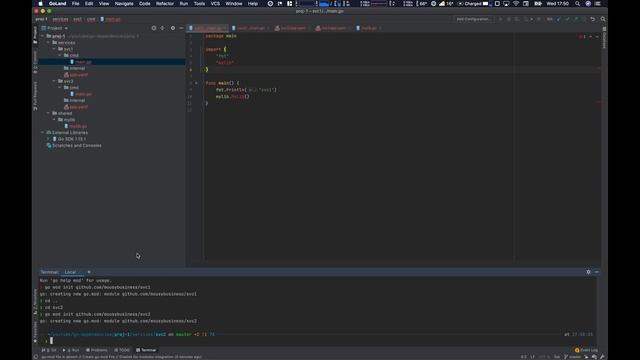Click the locate current file target icon
The image size is (640, 360).
click(x=154, y=28)
